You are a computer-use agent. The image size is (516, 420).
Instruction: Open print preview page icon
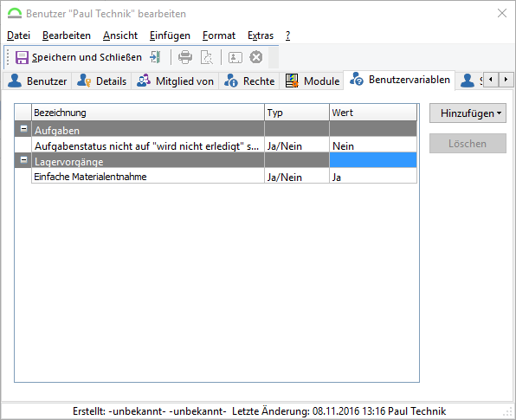[207, 57]
